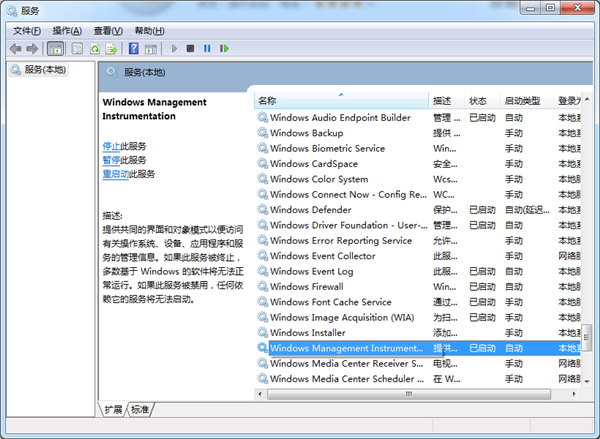
Task: Open the 查看(V) menu
Action: (x=107, y=31)
